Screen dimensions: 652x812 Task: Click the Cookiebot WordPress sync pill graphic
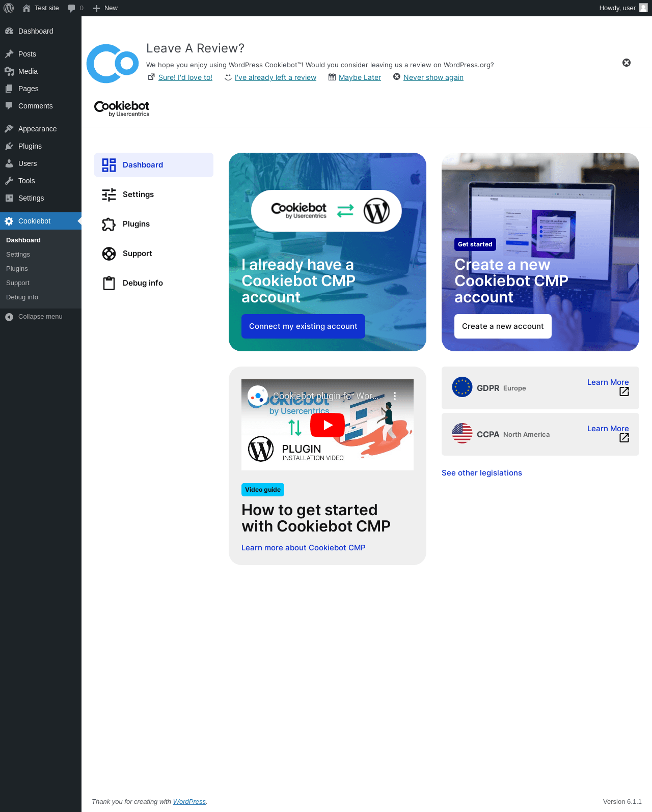click(327, 211)
